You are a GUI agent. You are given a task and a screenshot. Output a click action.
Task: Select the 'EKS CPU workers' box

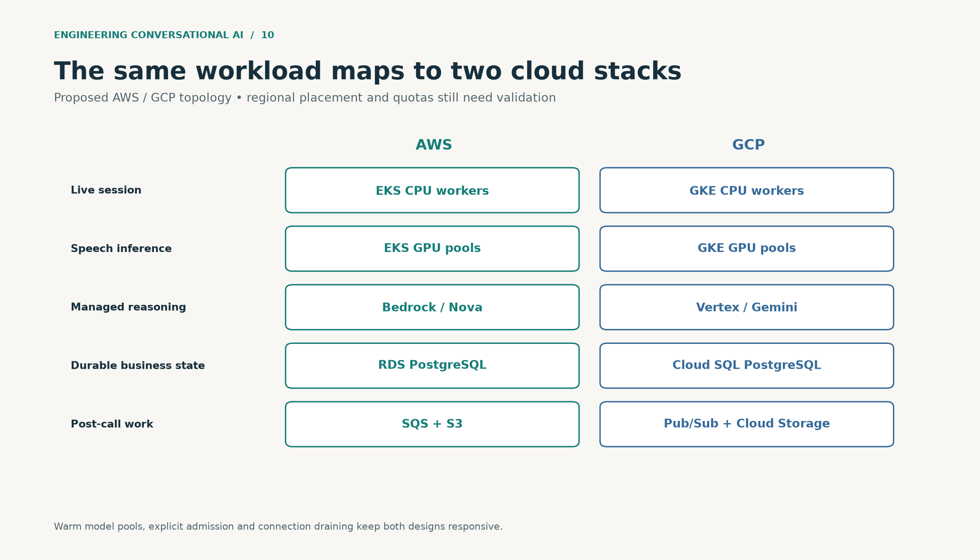point(432,190)
